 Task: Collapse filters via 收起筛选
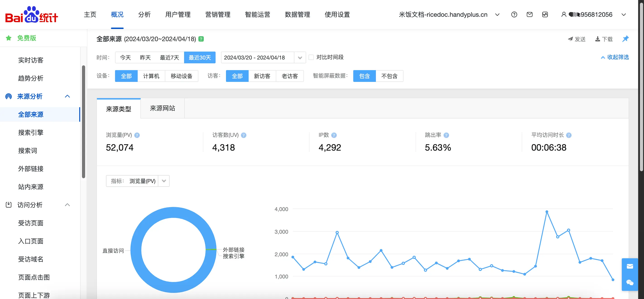pyautogui.click(x=615, y=57)
